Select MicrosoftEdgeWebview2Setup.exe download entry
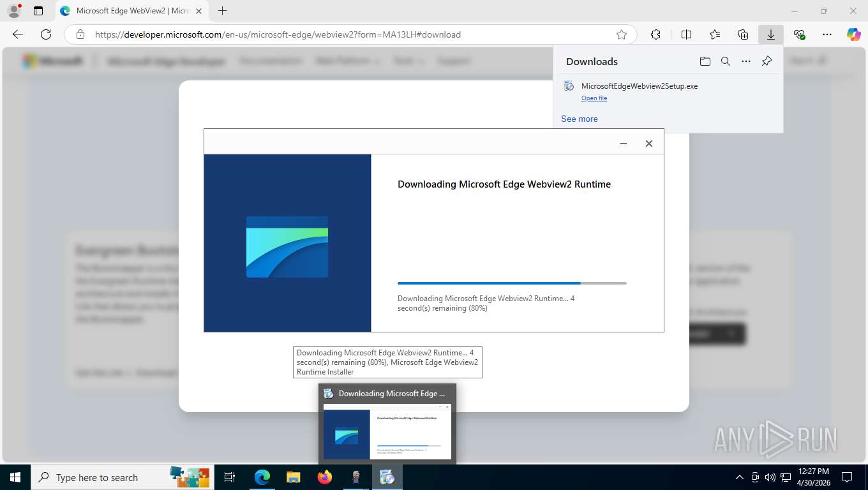 point(668,91)
